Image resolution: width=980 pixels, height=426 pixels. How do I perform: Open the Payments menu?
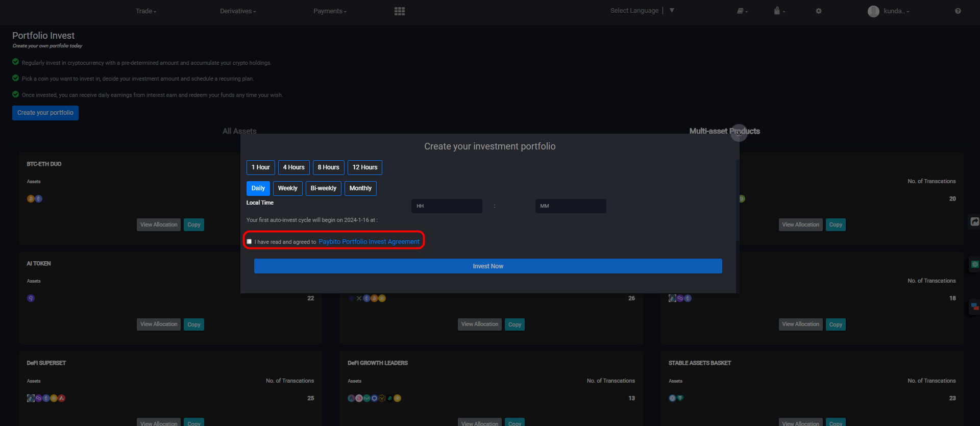coord(330,11)
